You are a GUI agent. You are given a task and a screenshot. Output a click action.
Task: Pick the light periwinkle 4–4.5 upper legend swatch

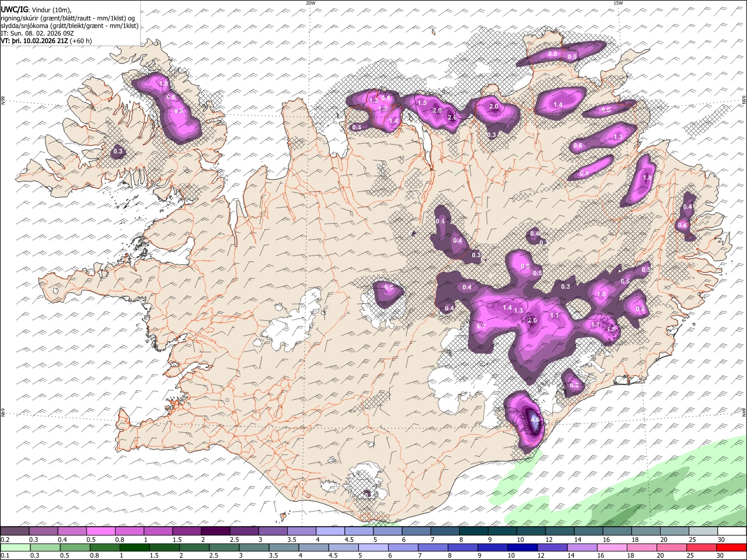330,531
